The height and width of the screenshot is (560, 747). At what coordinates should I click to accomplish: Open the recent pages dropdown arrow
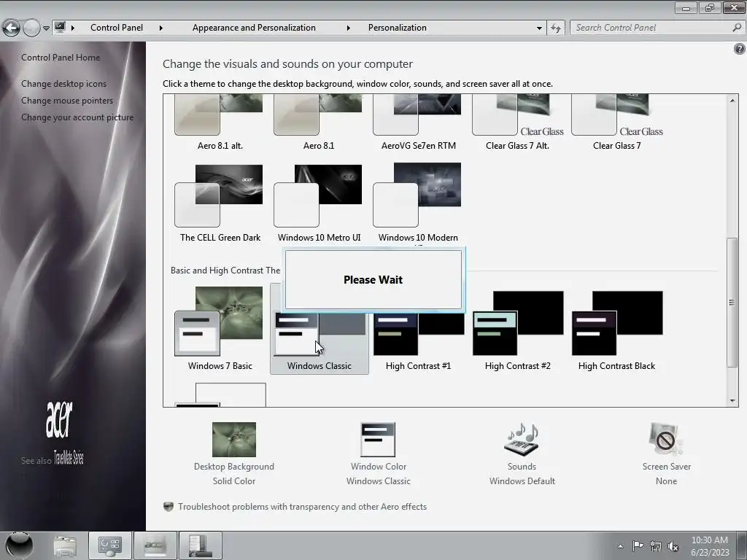pyautogui.click(x=46, y=28)
